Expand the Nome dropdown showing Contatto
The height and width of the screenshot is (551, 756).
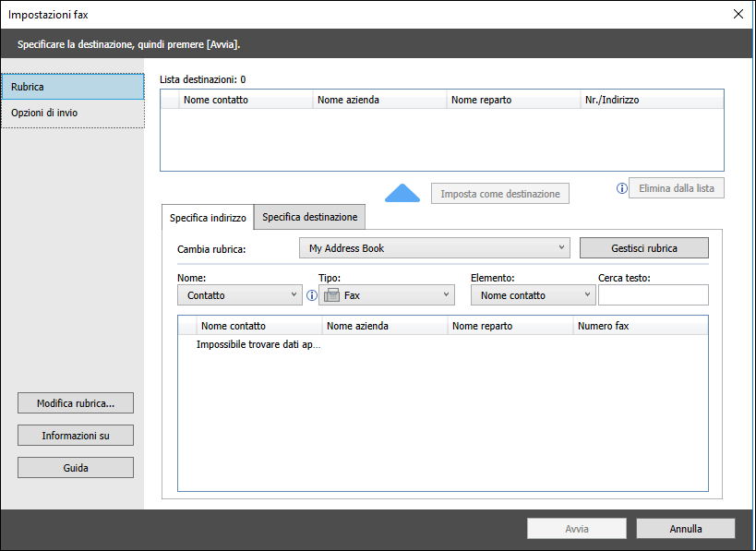tap(239, 295)
